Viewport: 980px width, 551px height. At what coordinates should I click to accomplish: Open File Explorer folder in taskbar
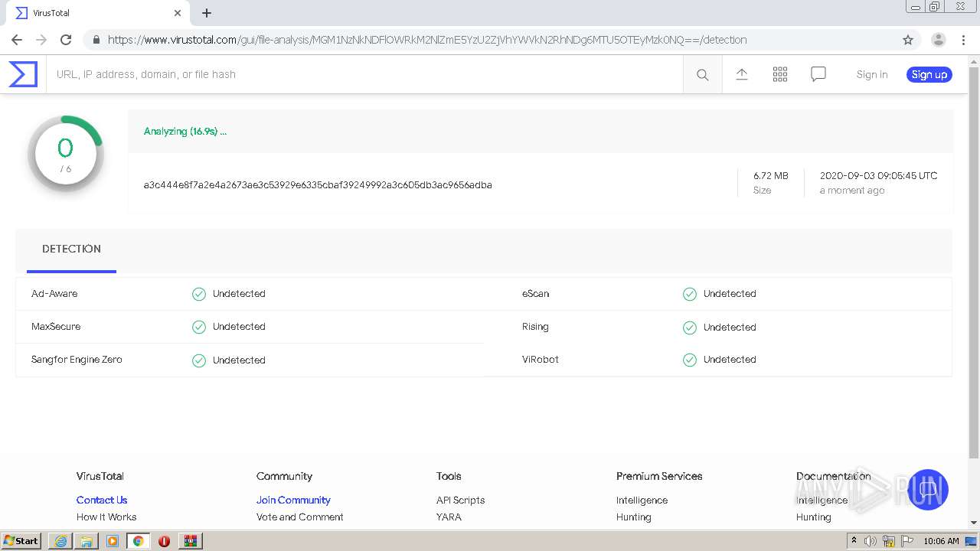[87, 541]
